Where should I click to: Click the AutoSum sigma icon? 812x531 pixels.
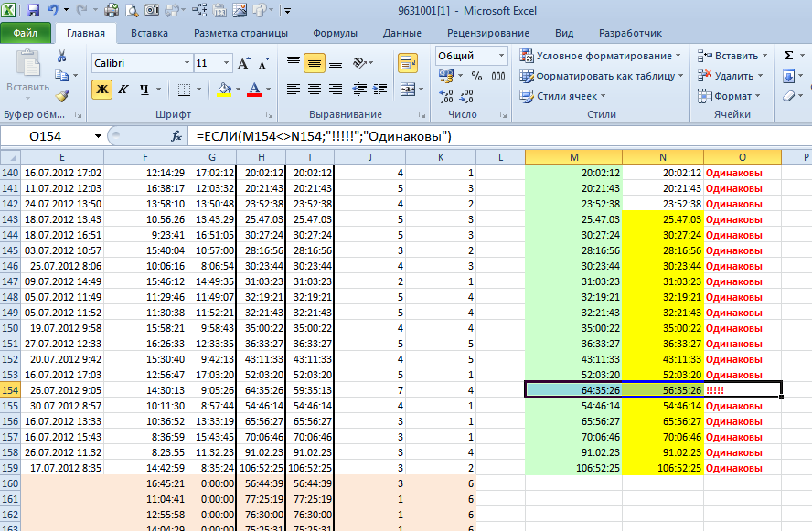coord(789,56)
